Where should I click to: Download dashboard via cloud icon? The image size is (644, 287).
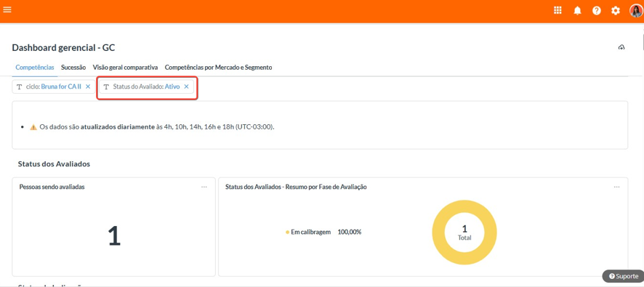(x=621, y=47)
